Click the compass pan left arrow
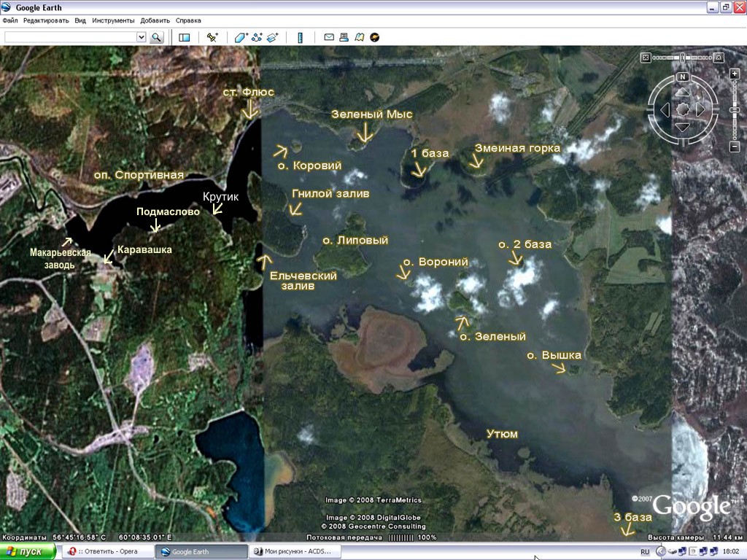Image resolution: width=747 pixels, height=560 pixels. (665, 110)
